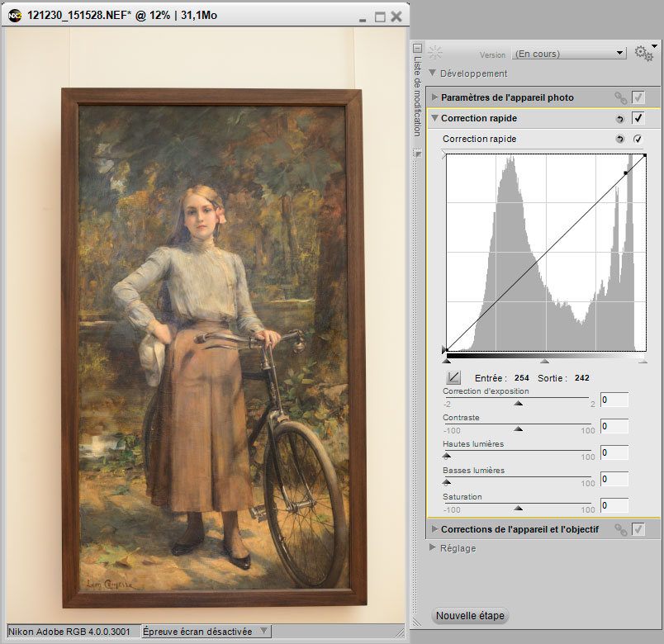Expand Corrections de l'appareil et l'objectif
Screen dimensions: 664x644
(434, 529)
